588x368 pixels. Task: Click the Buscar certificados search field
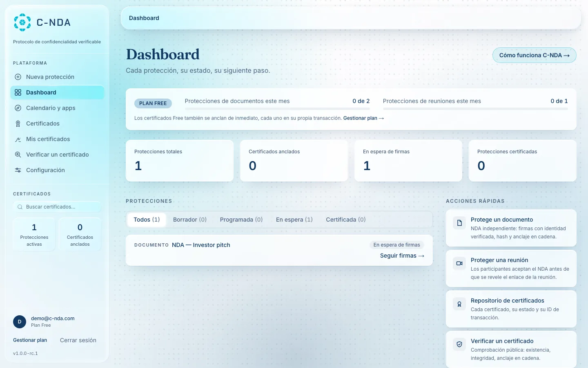(x=57, y=207)
